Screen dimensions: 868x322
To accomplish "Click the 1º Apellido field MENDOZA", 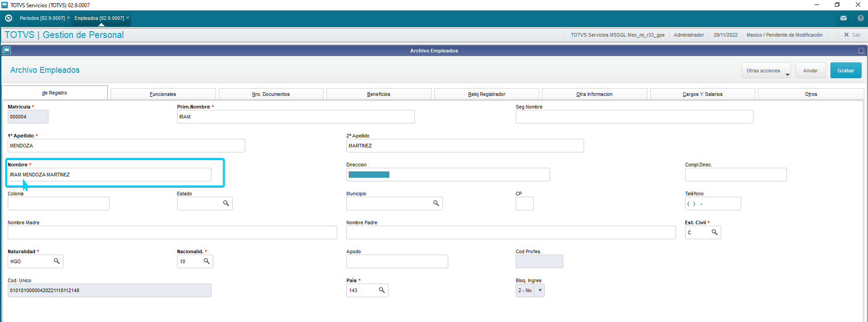I will tap(126, 146).
